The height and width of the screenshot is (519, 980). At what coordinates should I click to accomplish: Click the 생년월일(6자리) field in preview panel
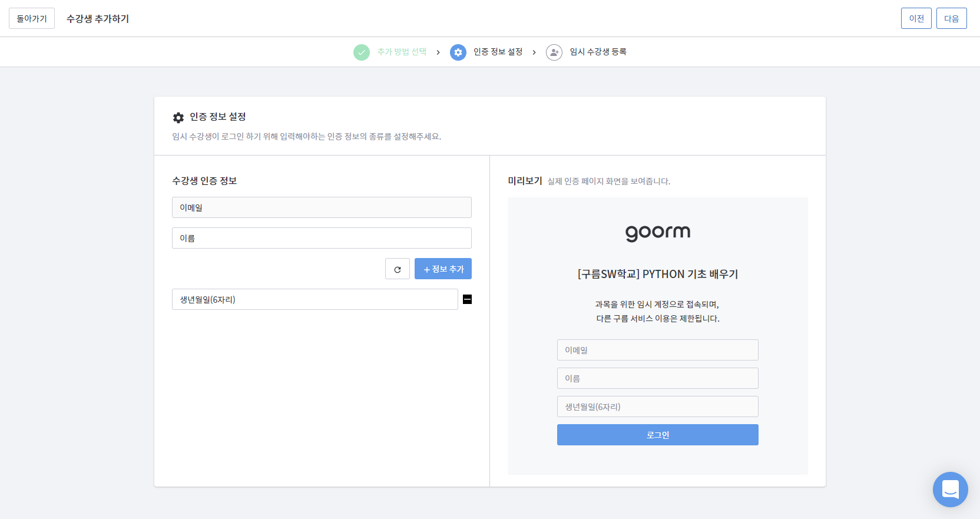click(657, 406)
